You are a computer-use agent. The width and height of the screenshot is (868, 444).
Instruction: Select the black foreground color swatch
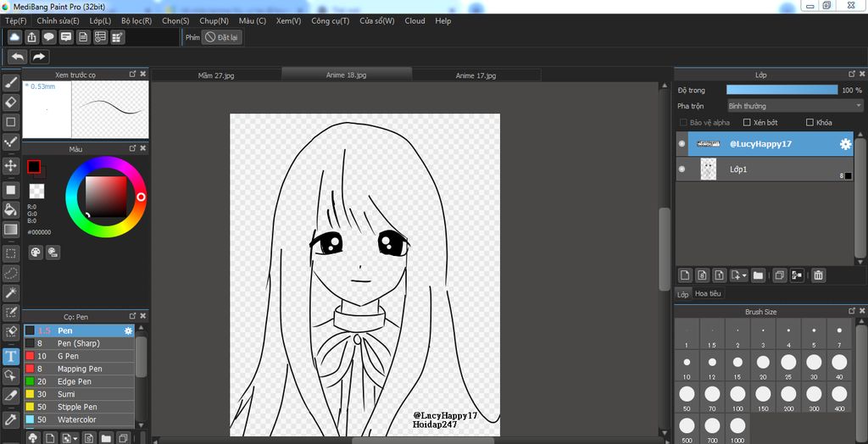pyautogui.click(x=34, y=166)
